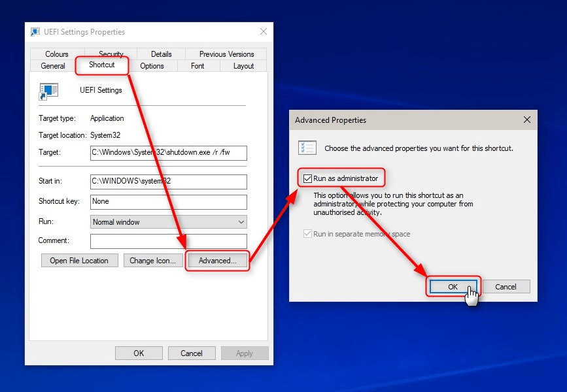Click the UEFI Settings shortcut icon
The height and width of the screenshot is (392, 567).
(x=48, y=91)
